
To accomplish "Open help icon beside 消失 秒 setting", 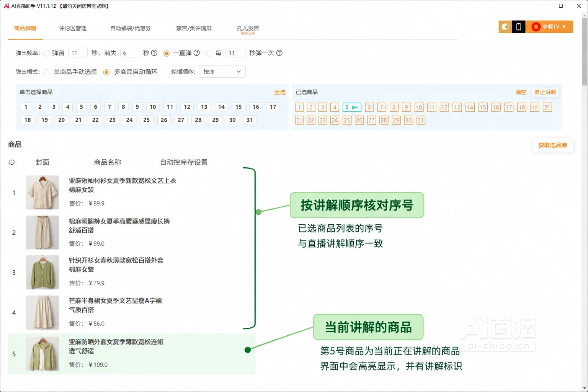I will [x=154, y=53].
